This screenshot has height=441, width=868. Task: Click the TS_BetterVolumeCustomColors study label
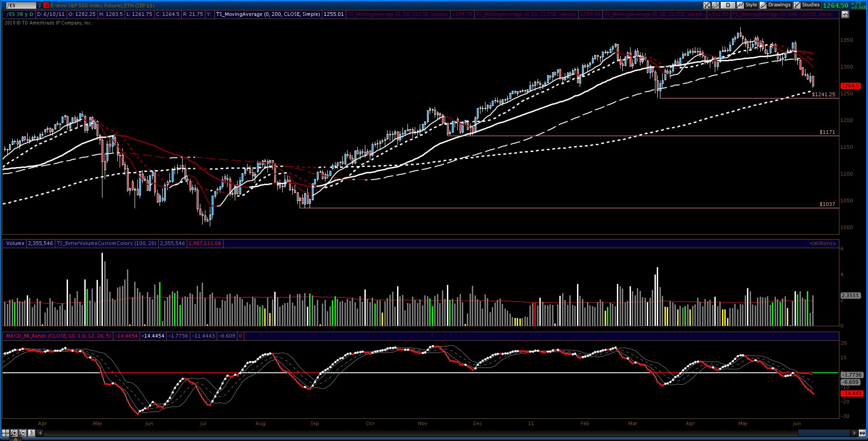coord(107,244)
